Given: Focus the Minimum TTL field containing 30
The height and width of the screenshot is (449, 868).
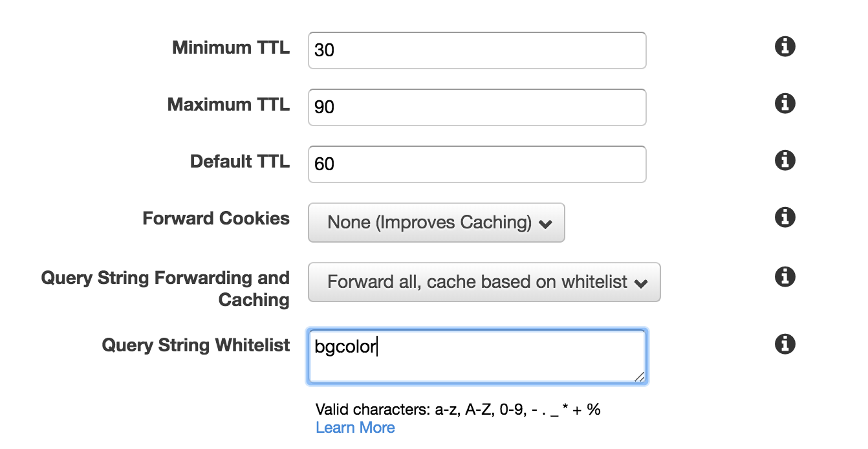Looking at the screenshot, I should coord(477,50).
